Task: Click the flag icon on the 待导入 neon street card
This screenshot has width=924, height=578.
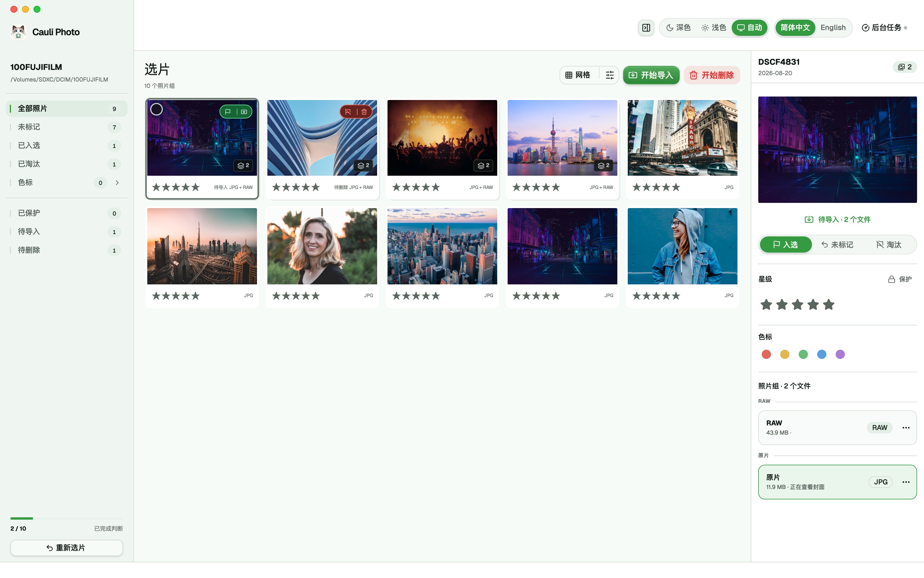Action: tap(228, 112)
